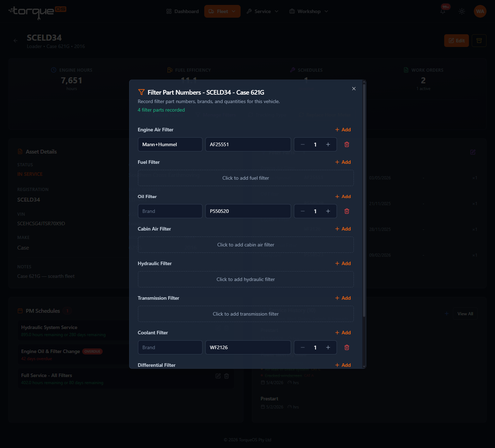Click the Edit asset button
Screen dimensions: 495x448
457,41
